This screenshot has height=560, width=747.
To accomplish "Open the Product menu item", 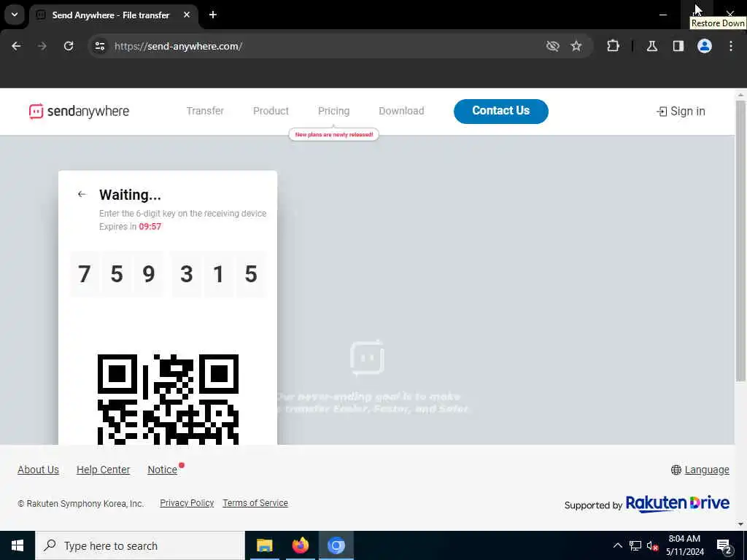I will tap(271, 111).
